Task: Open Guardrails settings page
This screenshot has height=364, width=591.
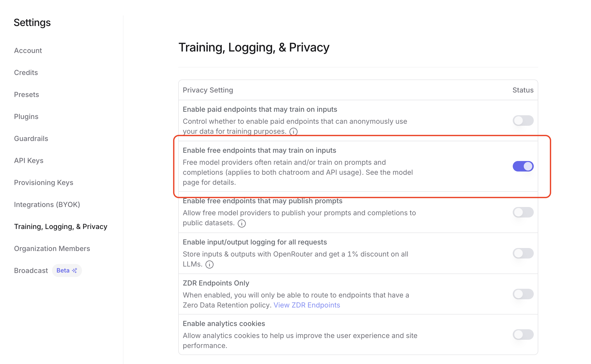Action: [31, 138]
